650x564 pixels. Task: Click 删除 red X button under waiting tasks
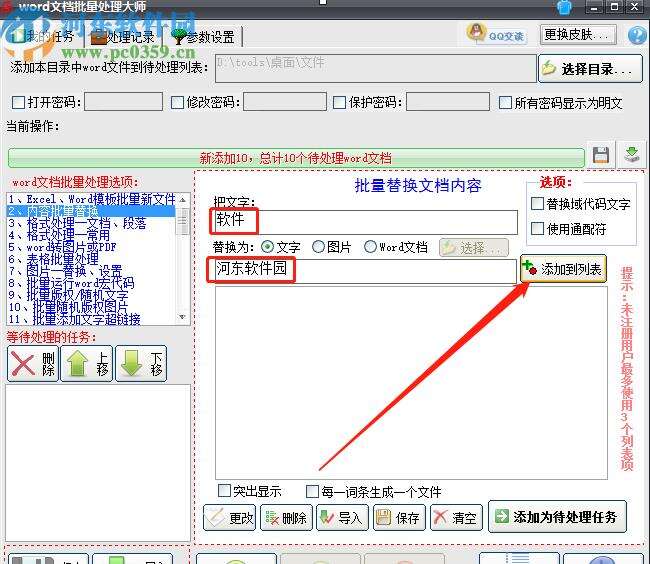pos(33,364)
